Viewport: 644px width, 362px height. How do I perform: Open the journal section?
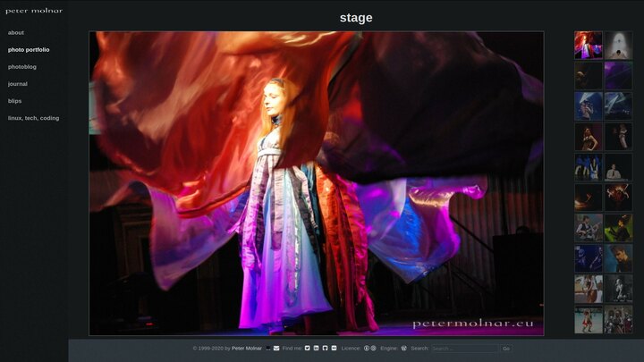(x=18, y=84)
